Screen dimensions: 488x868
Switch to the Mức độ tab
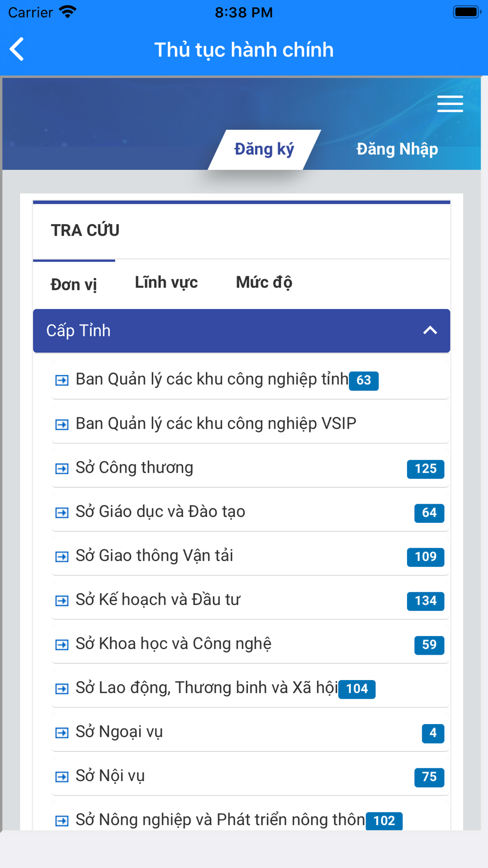pyautogui.click(x=264, y=283)
